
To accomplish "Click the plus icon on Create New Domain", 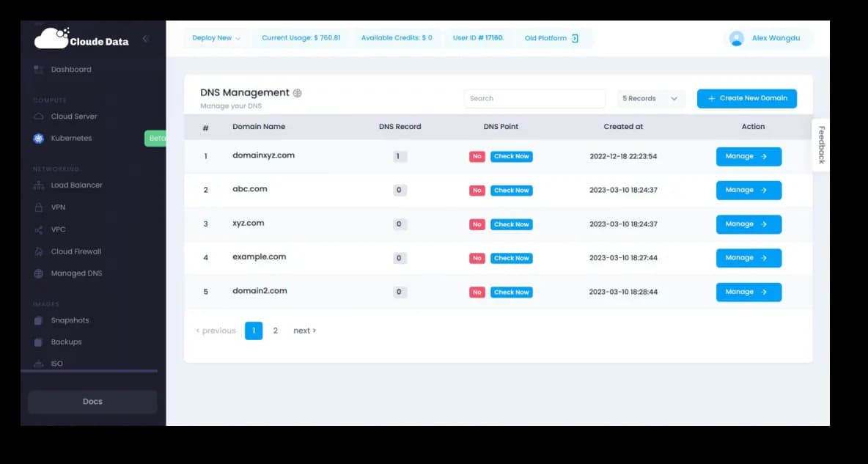I will click(711, 98).
